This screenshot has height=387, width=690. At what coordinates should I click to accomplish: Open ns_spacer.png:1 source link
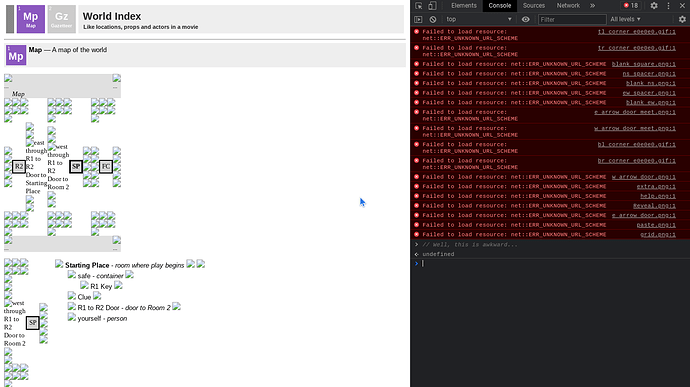649,74
